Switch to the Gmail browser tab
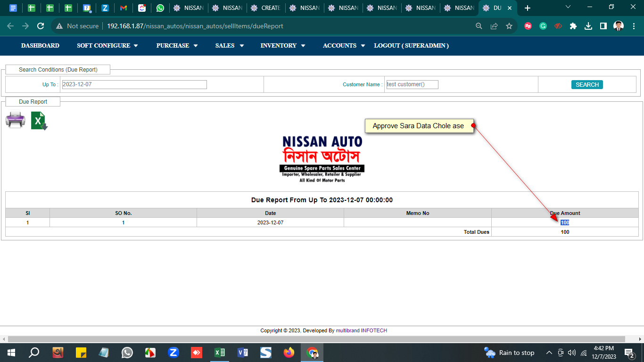Image resolution: width=644 pixels, height=362 pixels. [x=124, y=8]
